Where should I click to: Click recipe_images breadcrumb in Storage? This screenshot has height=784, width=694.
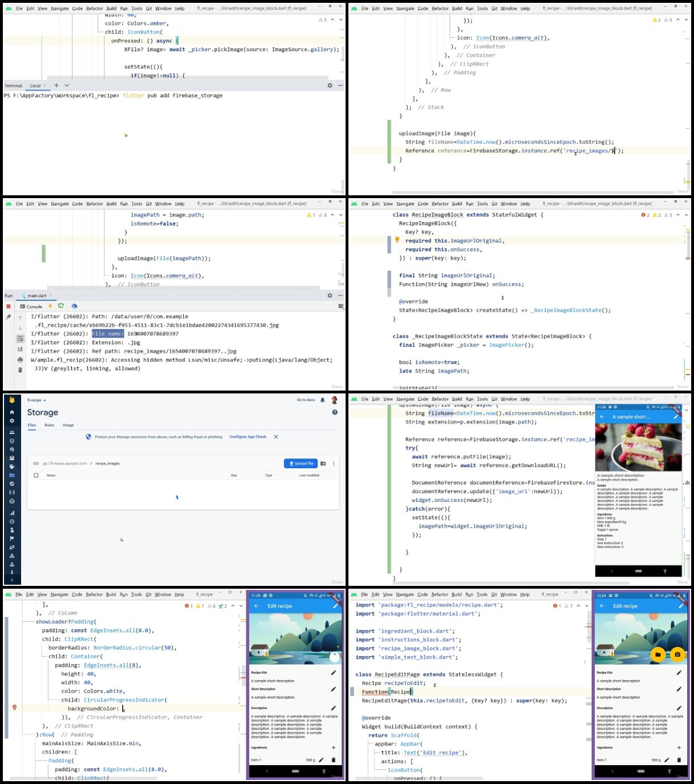pyautogui.click(x=107, y=464)
